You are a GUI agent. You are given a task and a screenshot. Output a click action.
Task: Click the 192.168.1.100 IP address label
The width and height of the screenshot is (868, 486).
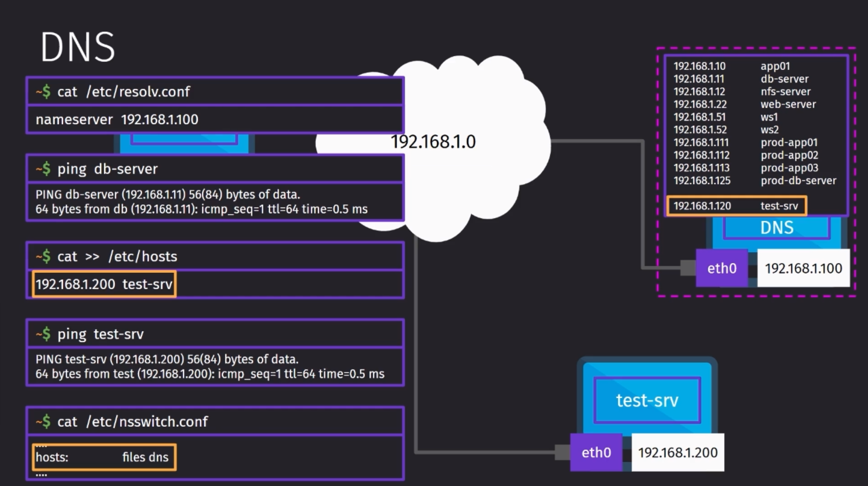coord(803,268)
